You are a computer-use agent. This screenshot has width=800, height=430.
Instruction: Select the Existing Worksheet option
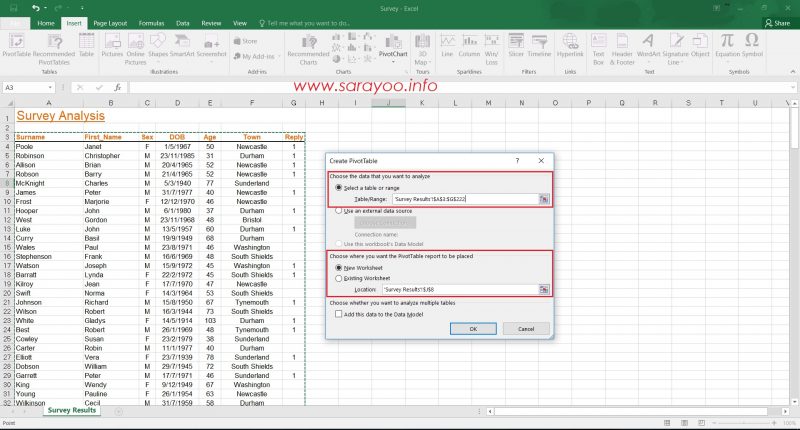(x=338, y=279)
